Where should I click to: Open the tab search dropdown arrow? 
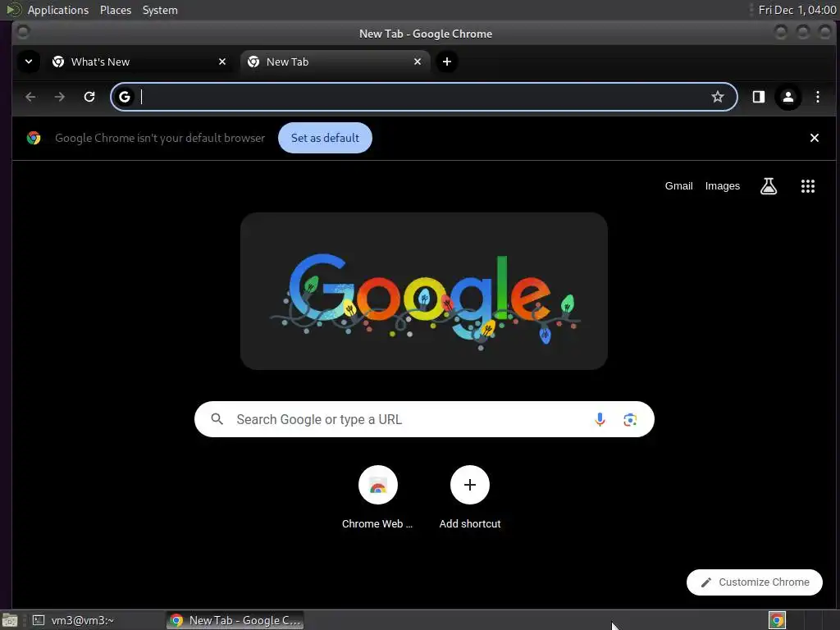coord(29,62)
